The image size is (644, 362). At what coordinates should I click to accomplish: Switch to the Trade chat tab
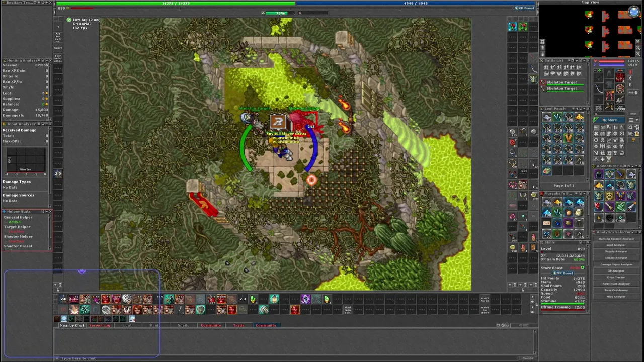[238, 326]
